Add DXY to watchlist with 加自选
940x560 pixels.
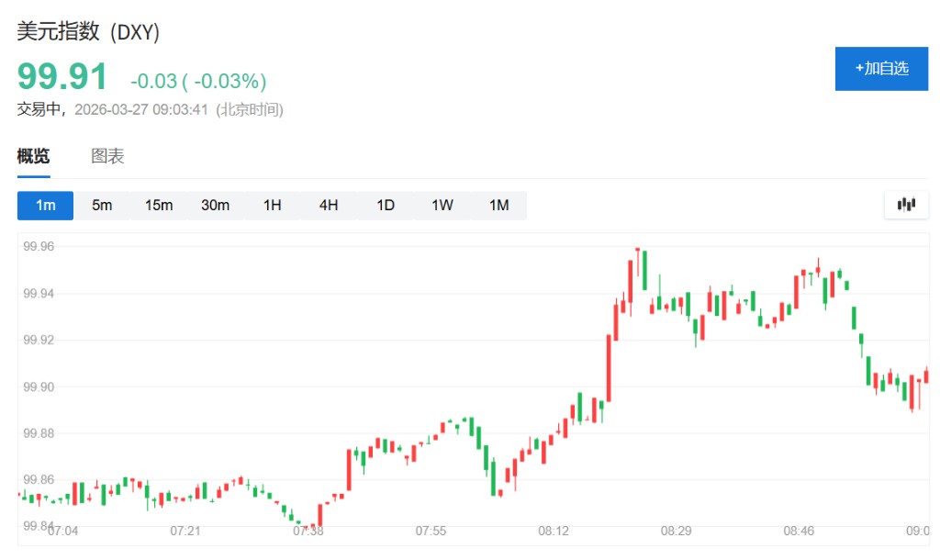881,69
